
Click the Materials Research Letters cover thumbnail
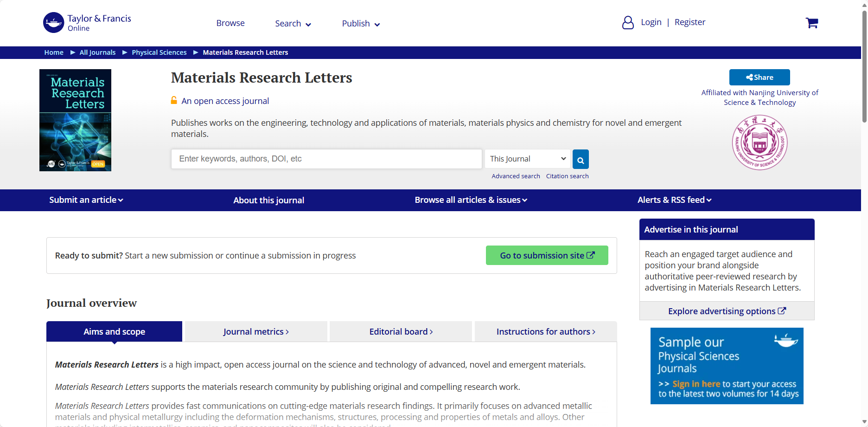tap(75, 120)
